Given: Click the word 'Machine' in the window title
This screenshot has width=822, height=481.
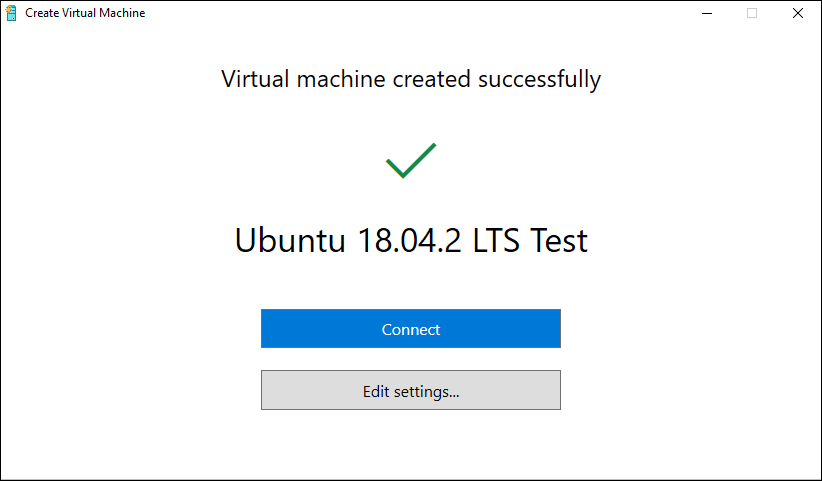Looking at the screenshot, I should pyautogui.click(x=122, y=13).
